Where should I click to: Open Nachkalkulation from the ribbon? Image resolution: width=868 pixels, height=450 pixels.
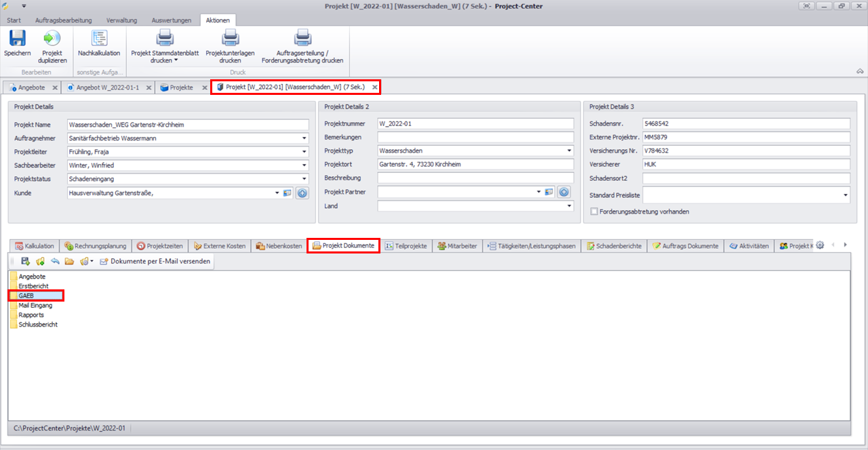point(99,39)
